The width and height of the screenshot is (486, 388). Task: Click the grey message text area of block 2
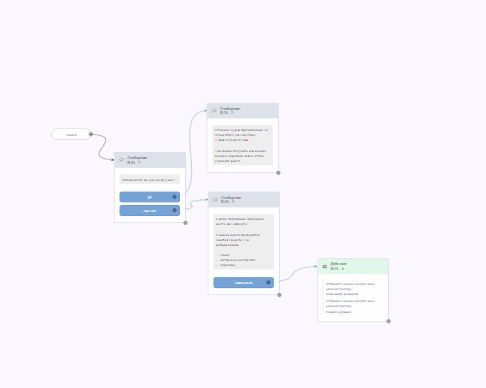[243, 145]
